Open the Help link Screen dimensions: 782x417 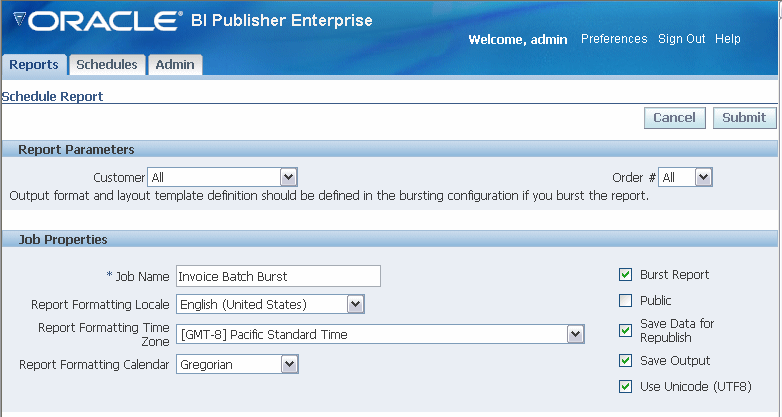728,39
